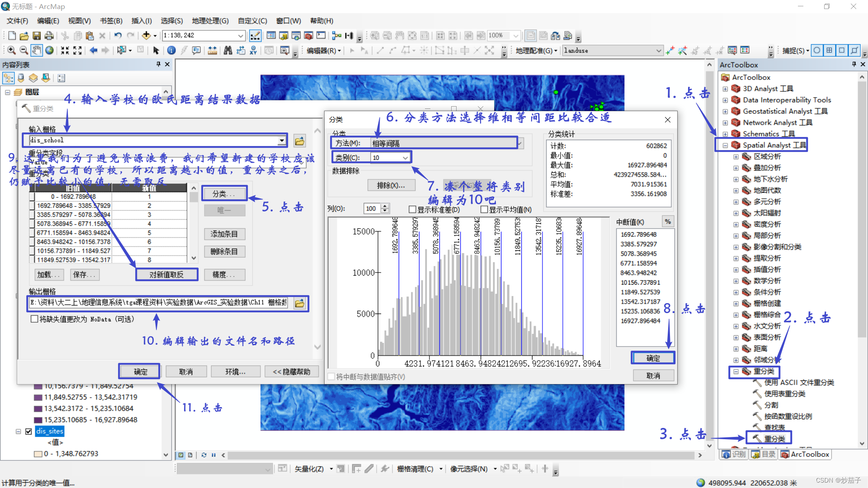This screenshot has height=488, width=868.
Task: Pin the ArcToolbox panel
Action: pos(854,65)
